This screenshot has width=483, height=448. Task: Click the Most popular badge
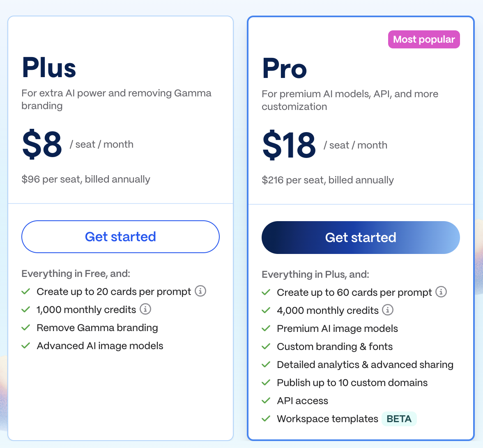point(424,39)
